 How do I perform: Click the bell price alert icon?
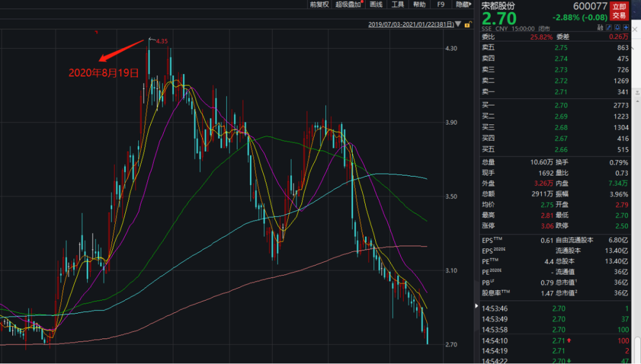pyautogui.click(x=617, y=28)
